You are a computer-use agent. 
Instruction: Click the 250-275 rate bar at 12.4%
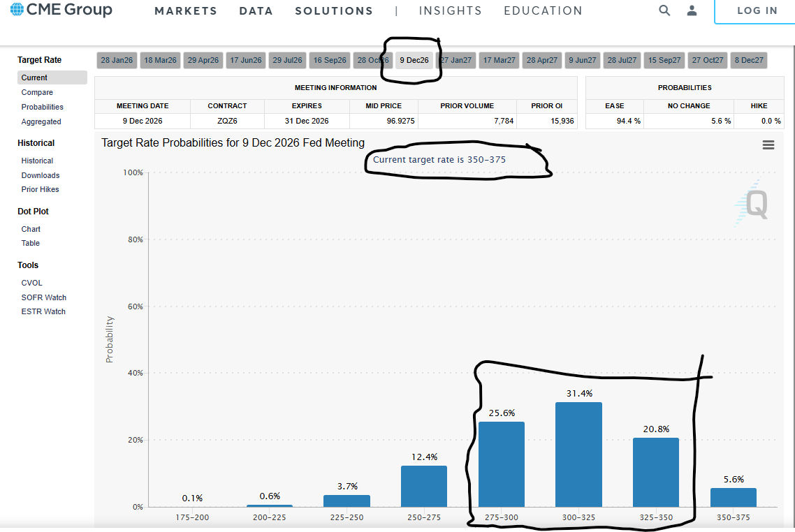424,486
